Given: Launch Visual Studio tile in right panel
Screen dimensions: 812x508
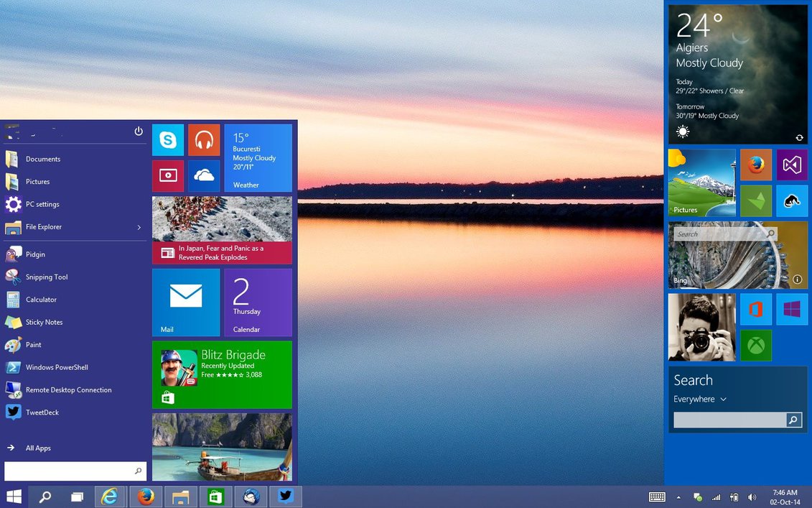Looking at the screenshot, I should (792, 165).
